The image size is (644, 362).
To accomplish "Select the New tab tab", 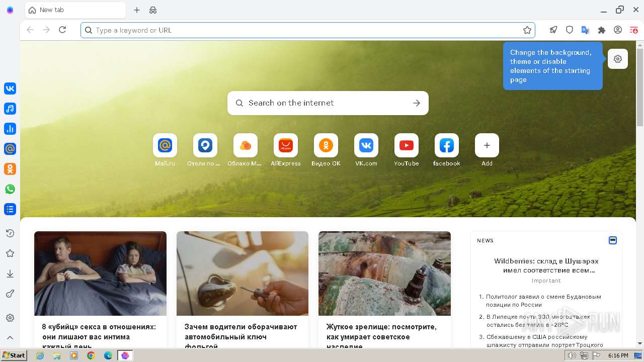I will pyautogui.click(x=75, y=10).
